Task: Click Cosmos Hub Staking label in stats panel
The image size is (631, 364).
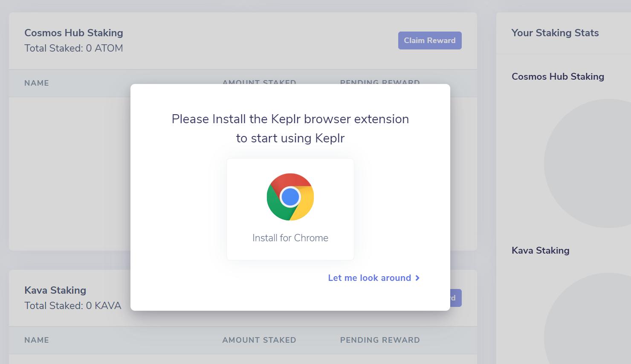Action: [x=558, y=77]
